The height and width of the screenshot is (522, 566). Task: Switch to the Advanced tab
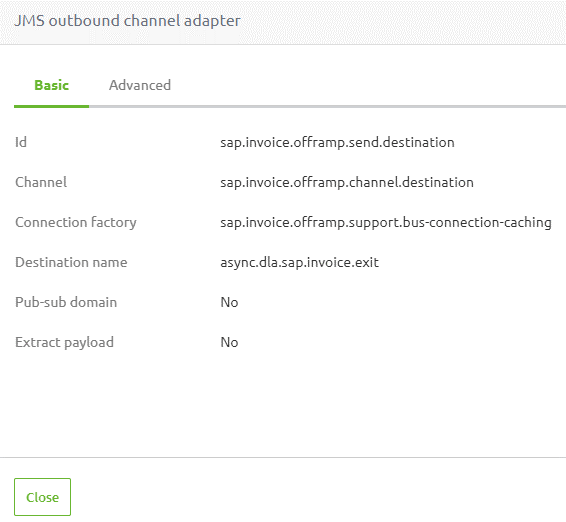point(140,86)
